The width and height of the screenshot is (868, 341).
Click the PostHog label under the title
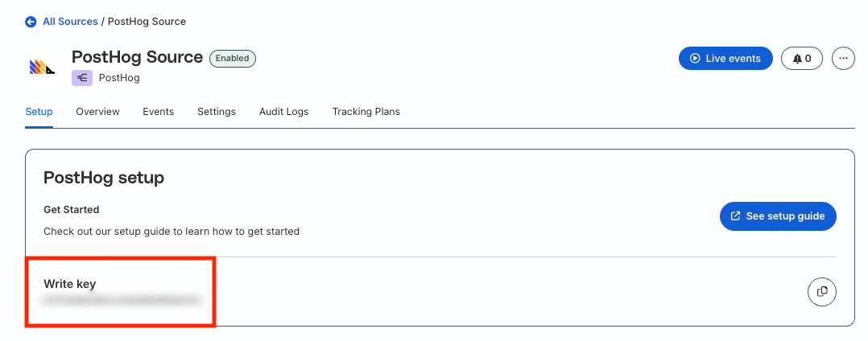[x=119, y=78]
